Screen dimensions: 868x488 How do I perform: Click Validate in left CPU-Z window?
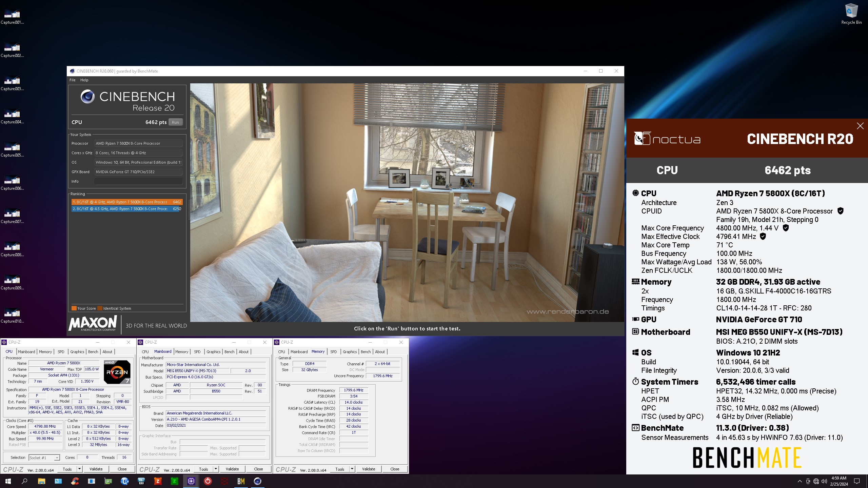[96, 469]
